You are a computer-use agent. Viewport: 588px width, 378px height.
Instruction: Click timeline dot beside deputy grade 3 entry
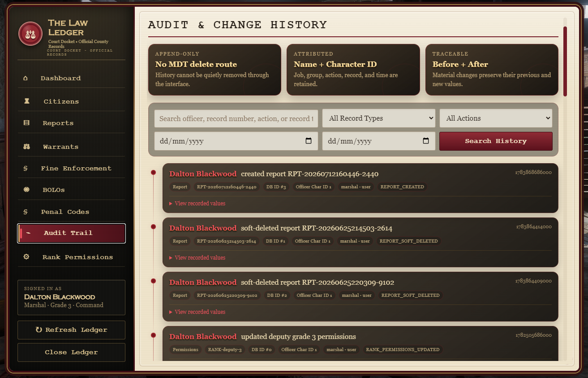[x=153, y=335]
